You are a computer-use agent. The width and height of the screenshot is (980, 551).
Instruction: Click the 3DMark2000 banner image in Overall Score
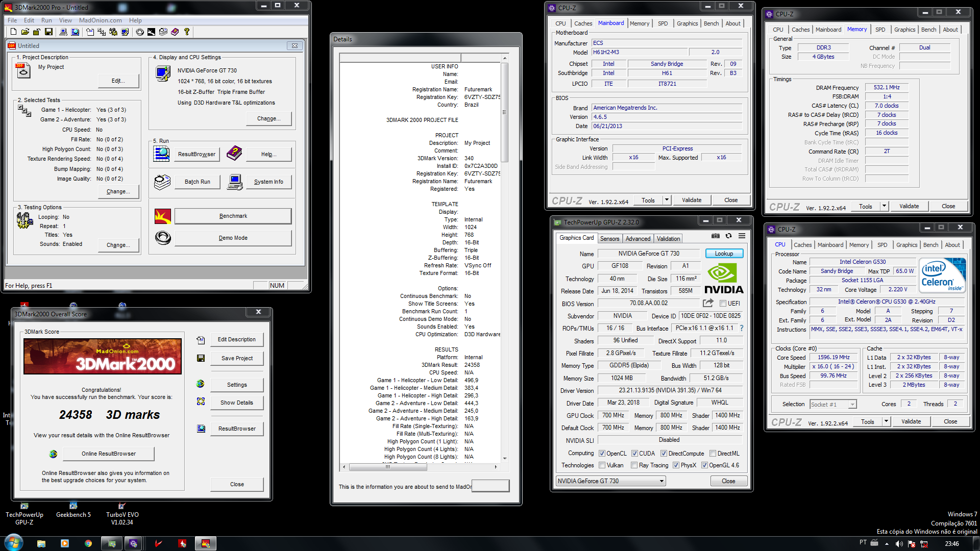(103, 357)
